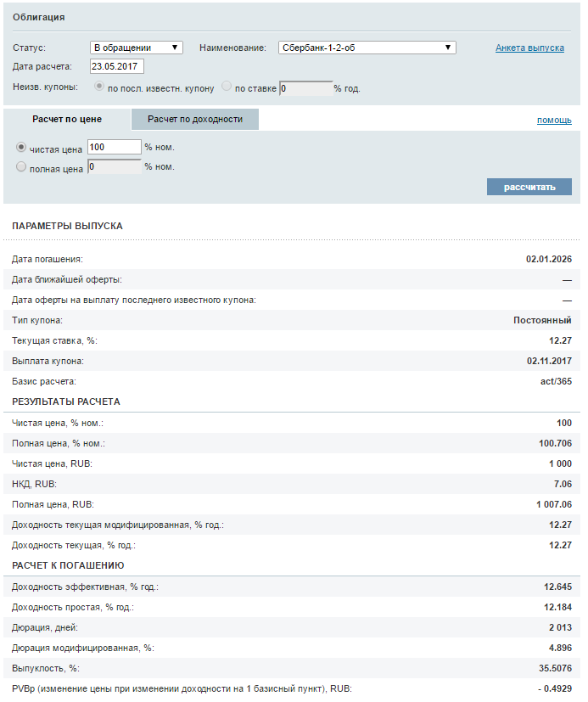Image resolution: width=588 pixels, height=702 pixels.
Task: Click the "Дюрация модифицированная, %:" label
Action: tap(83, 649)
